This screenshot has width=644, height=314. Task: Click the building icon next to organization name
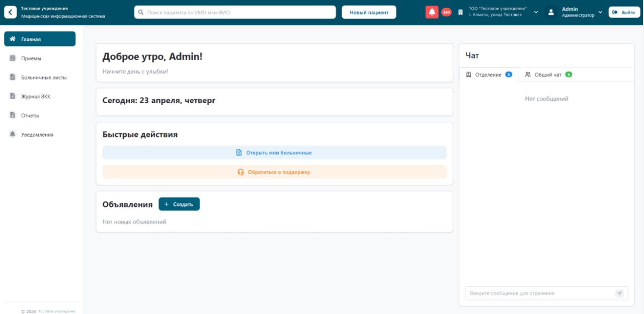[x=460, y=12]
